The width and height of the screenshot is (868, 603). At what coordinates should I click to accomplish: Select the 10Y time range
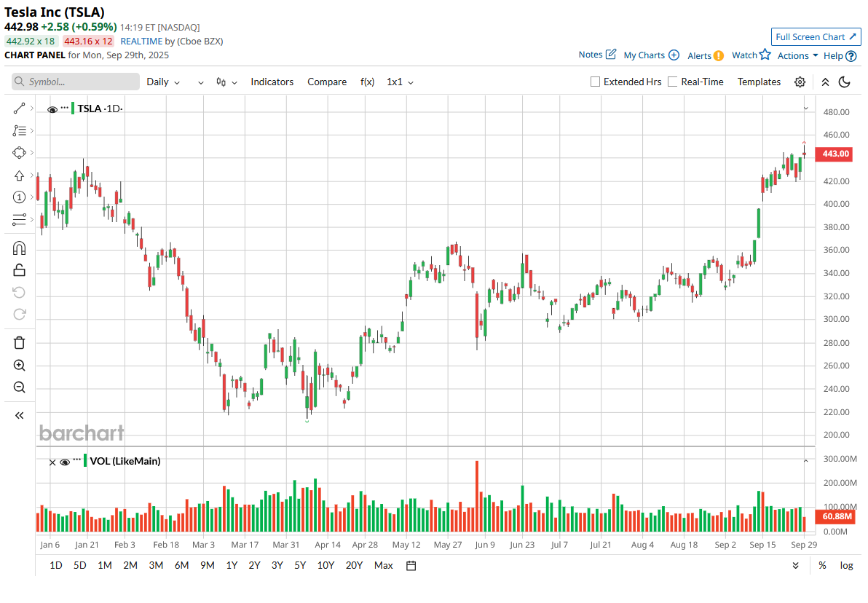pos(325,565)
